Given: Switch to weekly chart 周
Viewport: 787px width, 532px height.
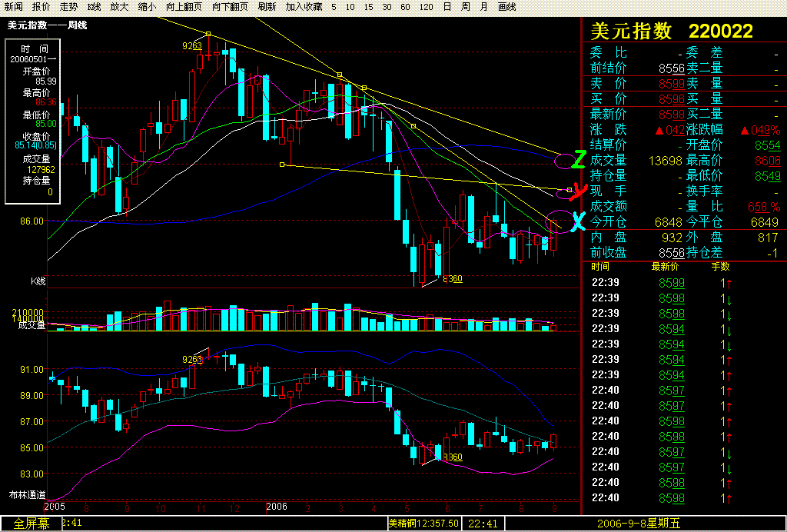Looking at the screenshot, I should [466, 7].
